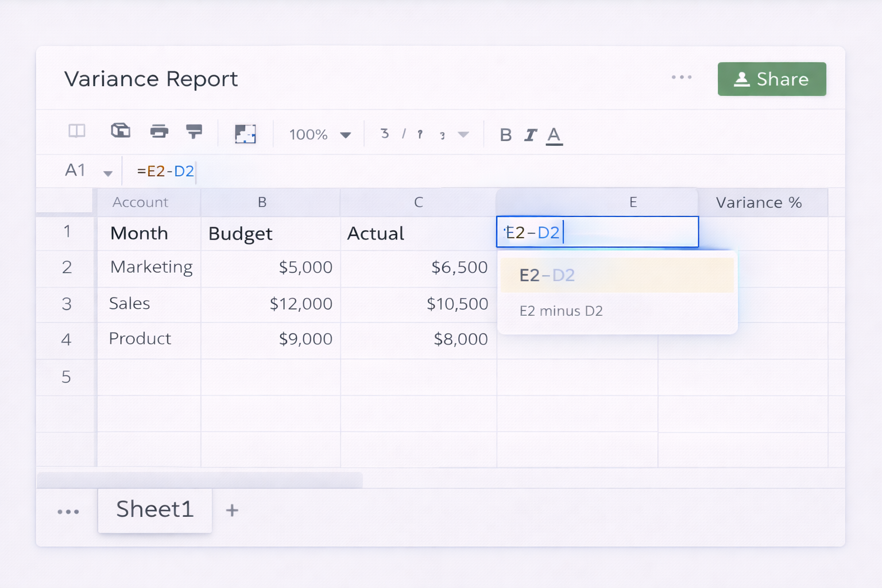Select row 4 header
The image size is (882, 588).
pos(67,339)
